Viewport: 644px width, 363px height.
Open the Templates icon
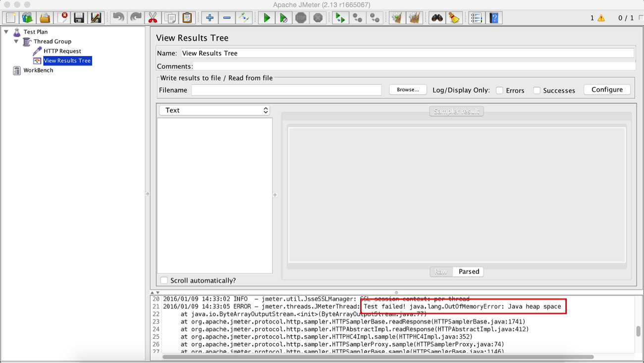click(x=28, y=18)
